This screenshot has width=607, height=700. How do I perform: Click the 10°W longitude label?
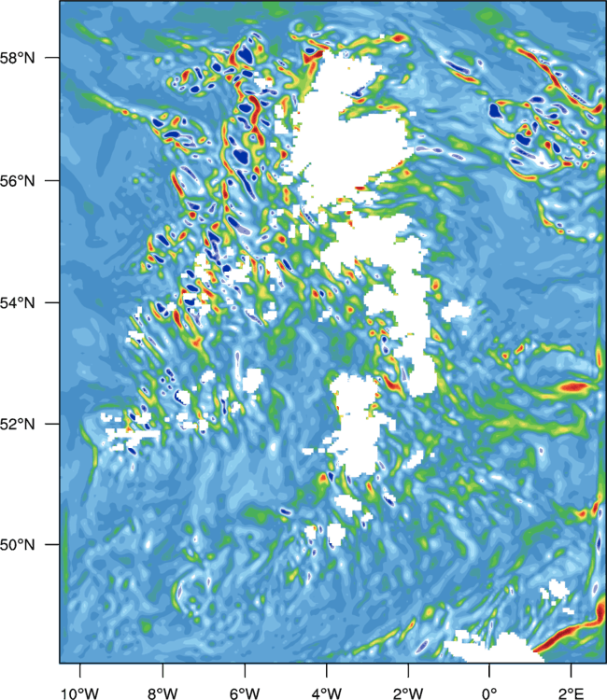tap(80, 693)
